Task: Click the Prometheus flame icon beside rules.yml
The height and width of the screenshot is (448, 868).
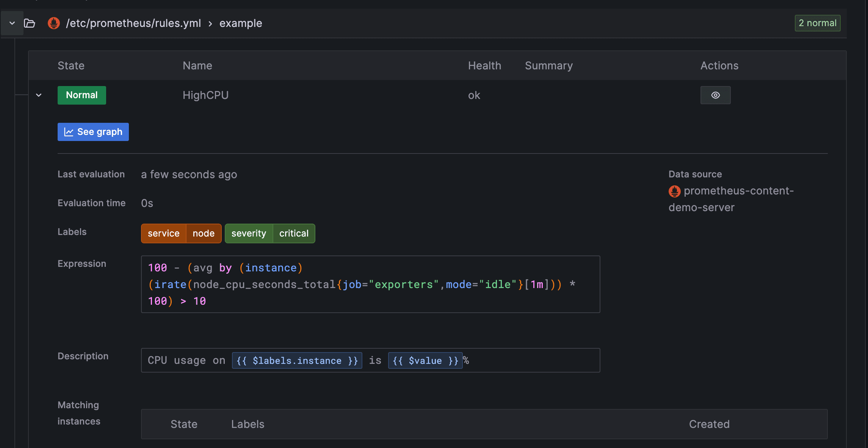Action: point(54,23)
